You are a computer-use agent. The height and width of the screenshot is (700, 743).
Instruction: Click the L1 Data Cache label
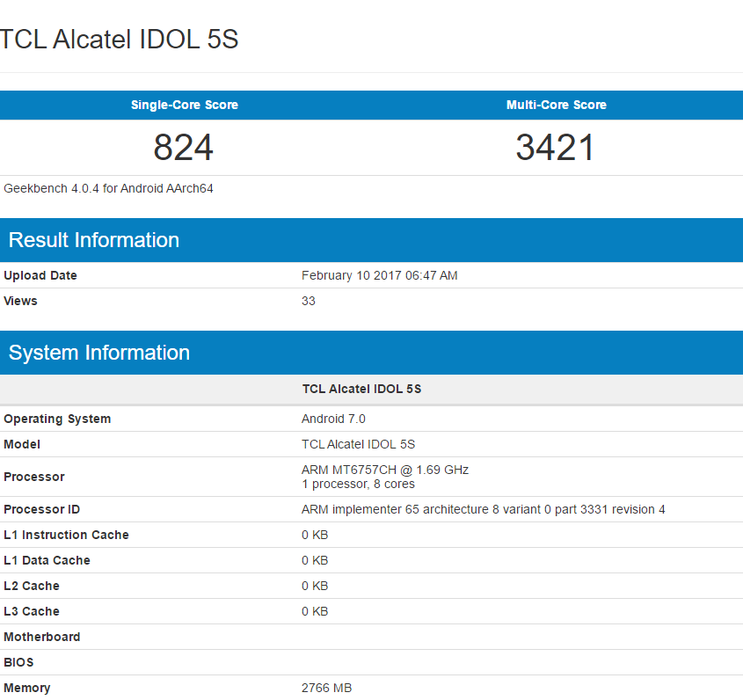[47, 561]
